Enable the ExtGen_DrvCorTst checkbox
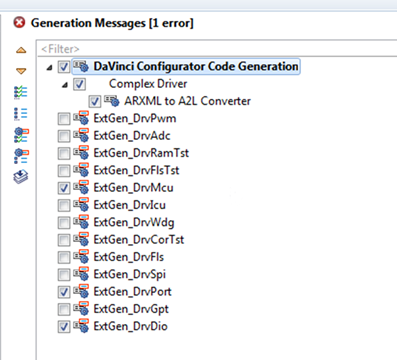397x360 pixels. 64,240
